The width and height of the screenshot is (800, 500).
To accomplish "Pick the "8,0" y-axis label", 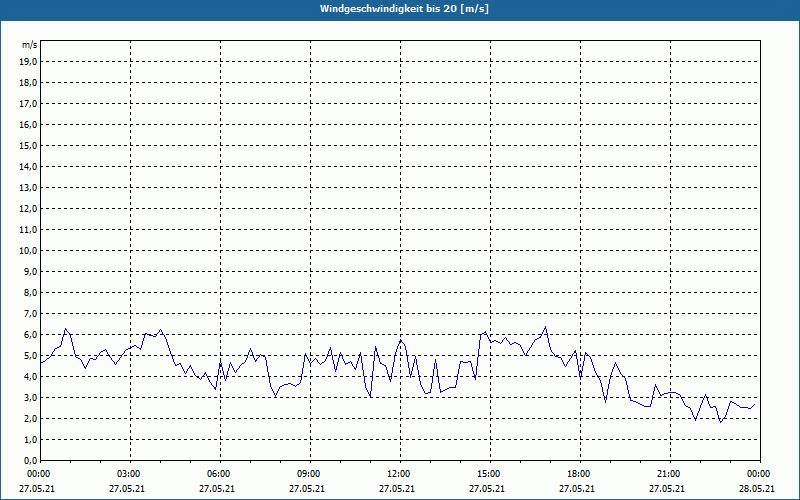I will (x=30, y=293).
